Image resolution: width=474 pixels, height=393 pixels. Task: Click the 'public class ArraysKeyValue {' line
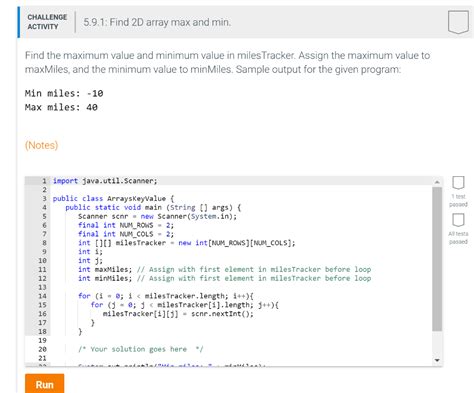coord(113,198)
